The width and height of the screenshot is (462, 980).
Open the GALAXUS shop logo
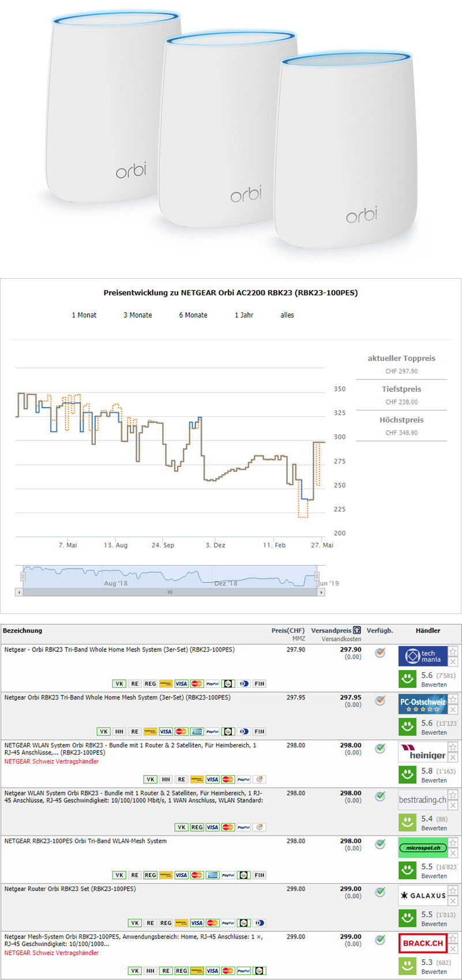tap(422, 896)
